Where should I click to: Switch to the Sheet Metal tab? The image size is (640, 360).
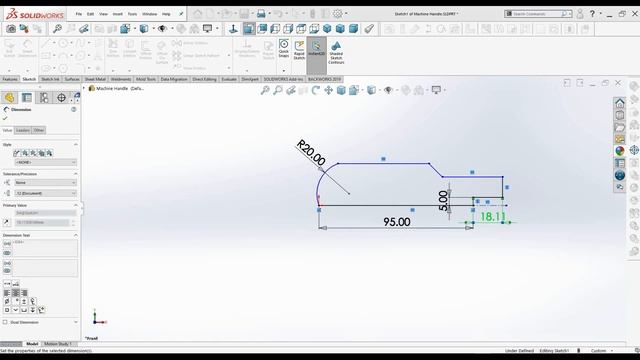pos(95,79)
